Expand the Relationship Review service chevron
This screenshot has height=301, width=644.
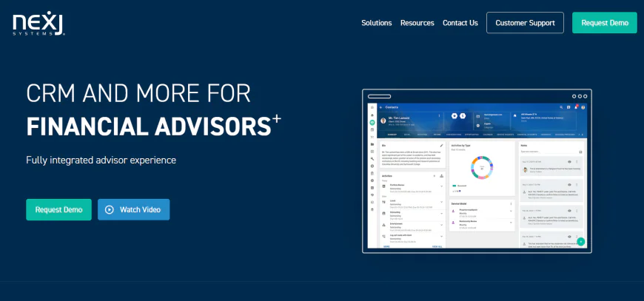click(x=511, y=223)
